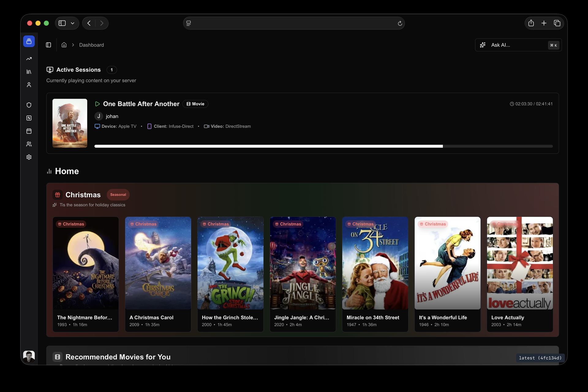This screenshot has width=588, height=392.
Task: Open the shield security icon in sidebar
Action: 29,105
